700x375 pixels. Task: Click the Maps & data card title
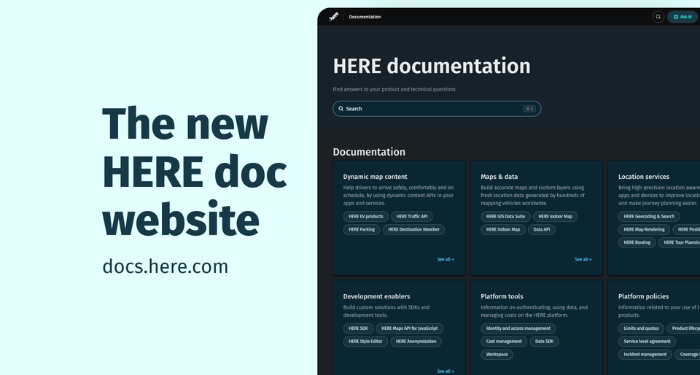click(499, 177)
